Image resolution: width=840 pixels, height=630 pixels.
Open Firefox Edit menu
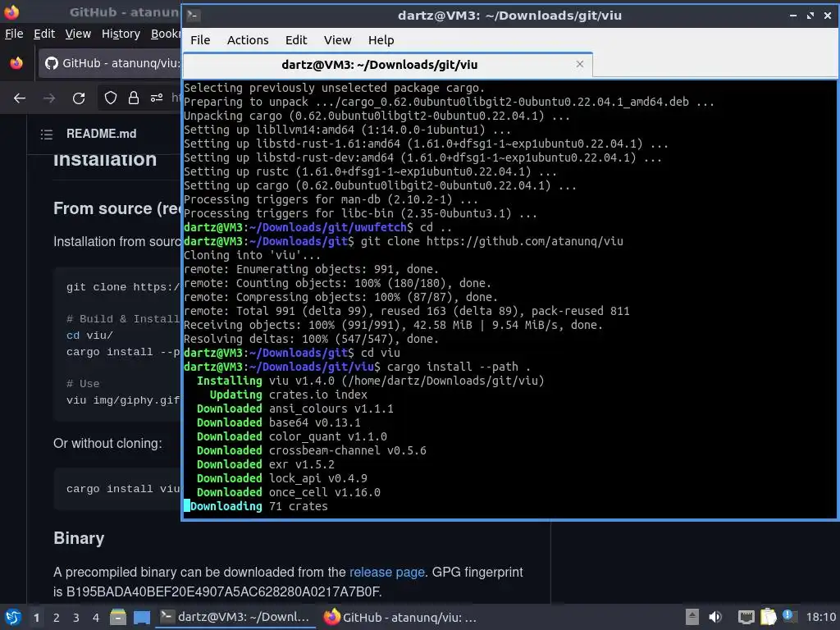(44, 34)
